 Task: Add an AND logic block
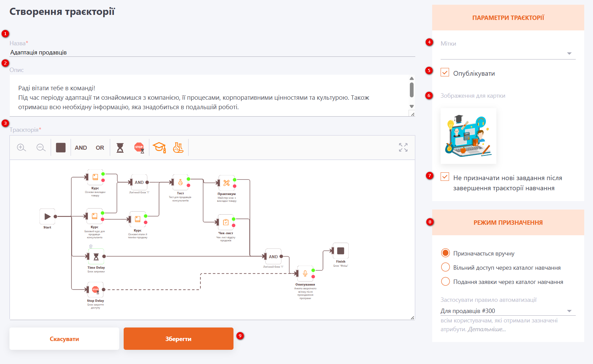point(81,148)
